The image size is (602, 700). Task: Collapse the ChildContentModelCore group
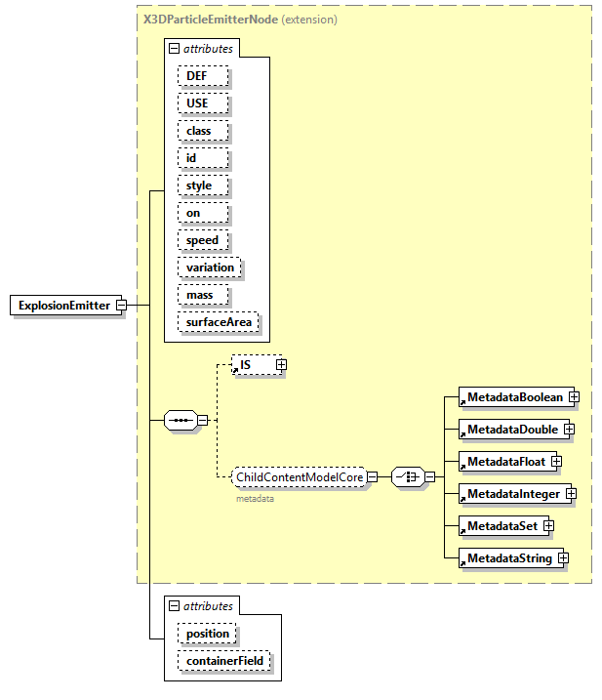click(372, 477)
